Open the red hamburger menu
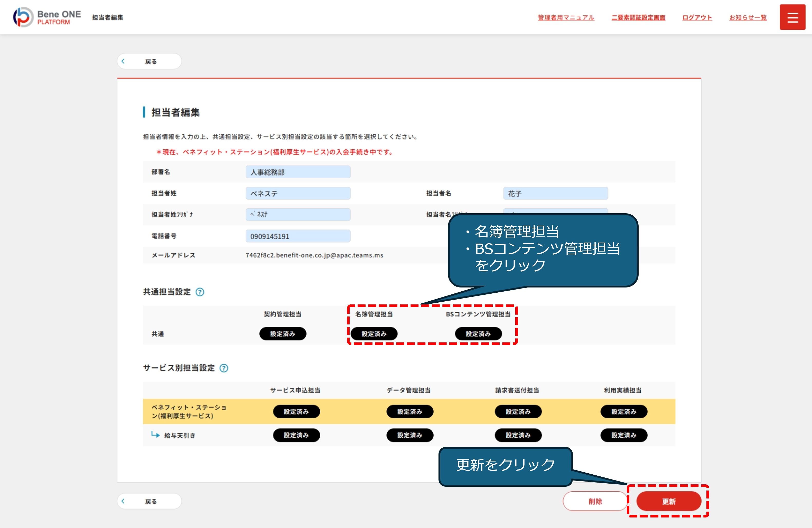Viewport: 812px width, 528px height. pyautogui.click(x=792, y=17)
